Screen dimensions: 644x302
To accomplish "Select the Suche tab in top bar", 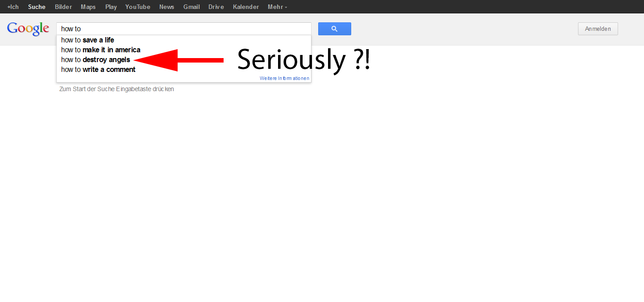I will 37,7.
